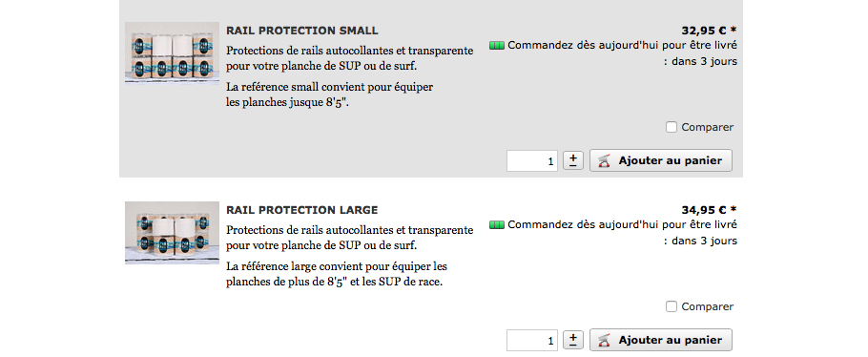Viewport: 868px width, 357px height.
Task: Add Rail Protection Large to the panier
Action: point(661,340)
